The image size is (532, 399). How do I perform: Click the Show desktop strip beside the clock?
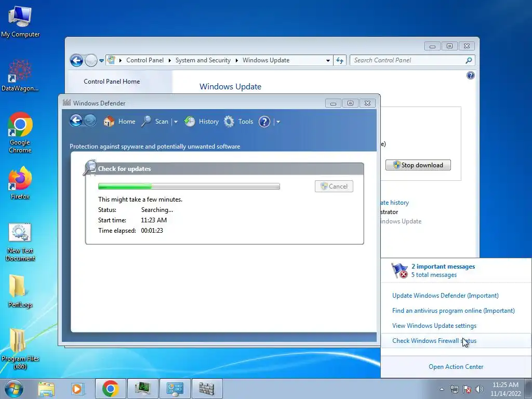pos(528,389)
